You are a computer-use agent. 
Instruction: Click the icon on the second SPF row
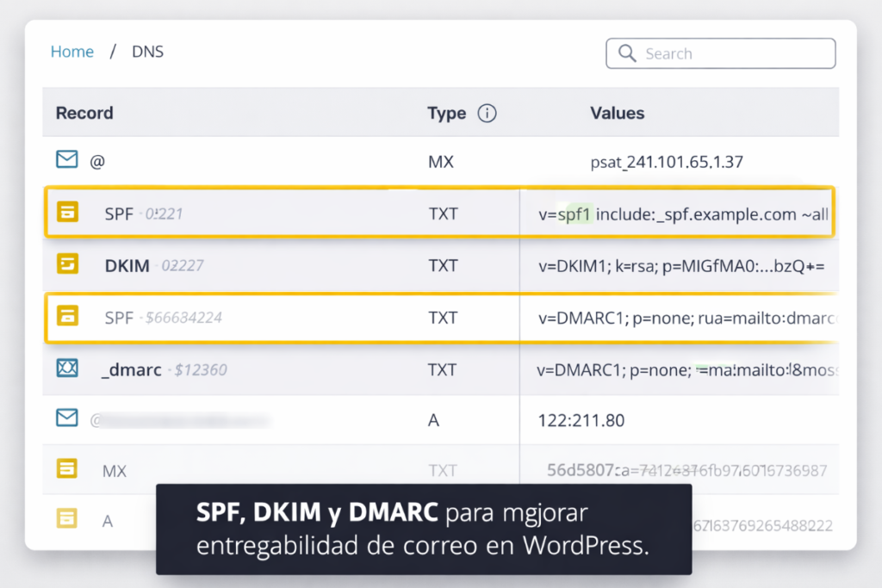67,317
